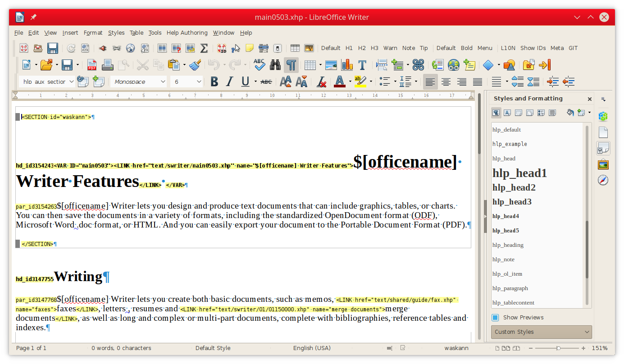The image size is (624, 364).
Task: Open the Navigator compass icon in sidebar
Action: [x=603, y=180]
